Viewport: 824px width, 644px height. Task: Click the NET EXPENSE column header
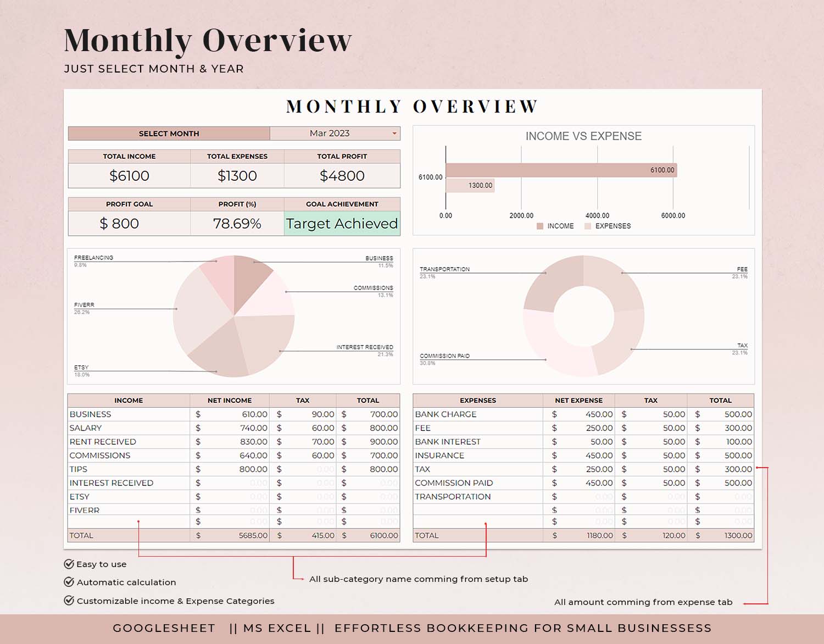coord(579,401)
